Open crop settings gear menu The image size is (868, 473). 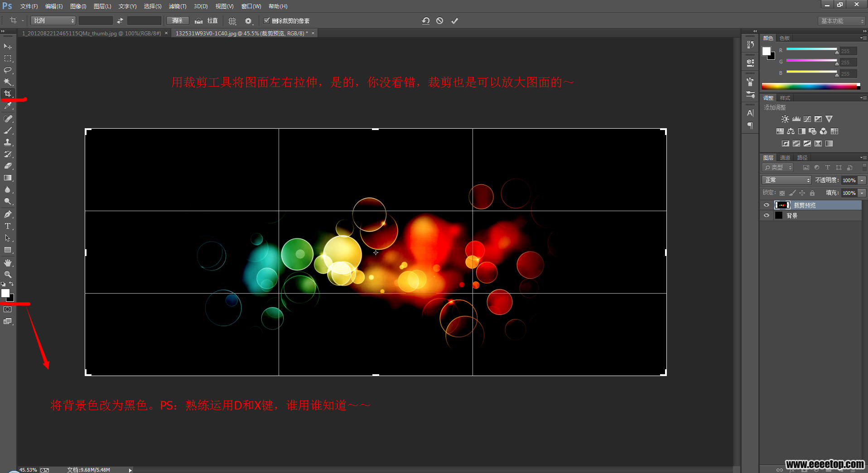pyautogui.click(x=248, y=21)
